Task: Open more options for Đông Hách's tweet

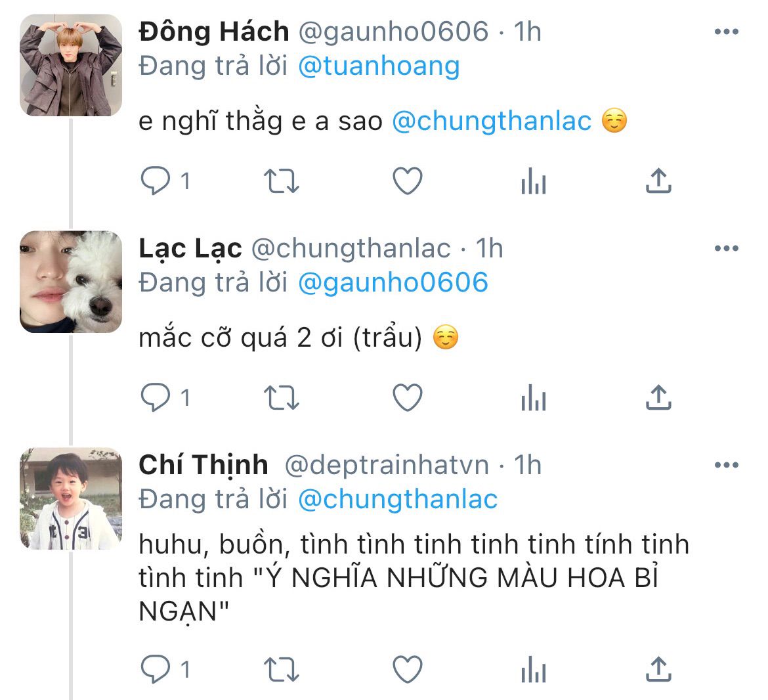Action: coord(726,32)
